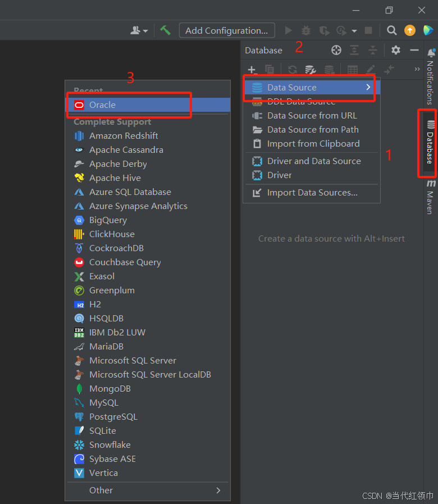This screenshot has width=438, height=504.
Task: Select Microsoft SQL Server entry
Action: 149,361
